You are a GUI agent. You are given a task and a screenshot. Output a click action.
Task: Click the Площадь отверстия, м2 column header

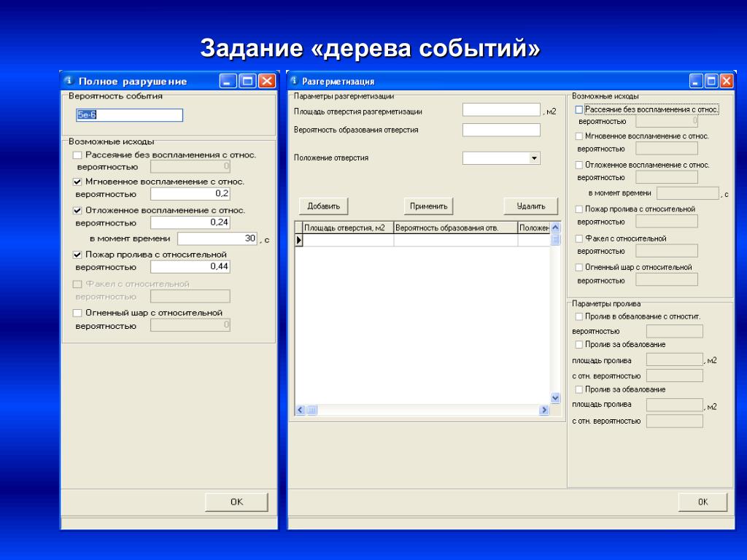(348, 227)
